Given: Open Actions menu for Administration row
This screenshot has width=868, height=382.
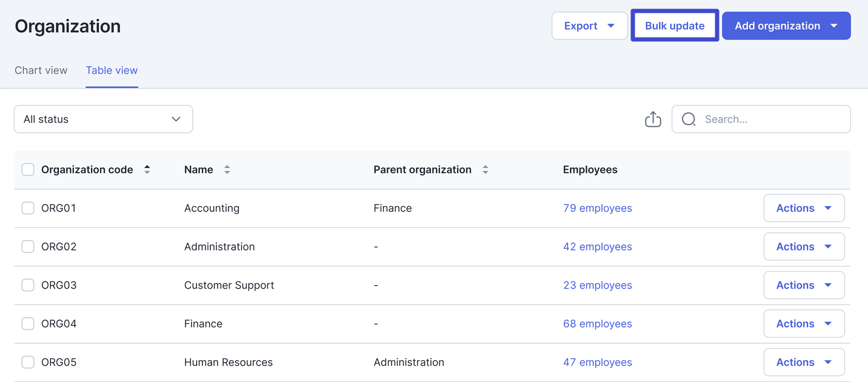Looking at the screenshot, I should 804,247.
